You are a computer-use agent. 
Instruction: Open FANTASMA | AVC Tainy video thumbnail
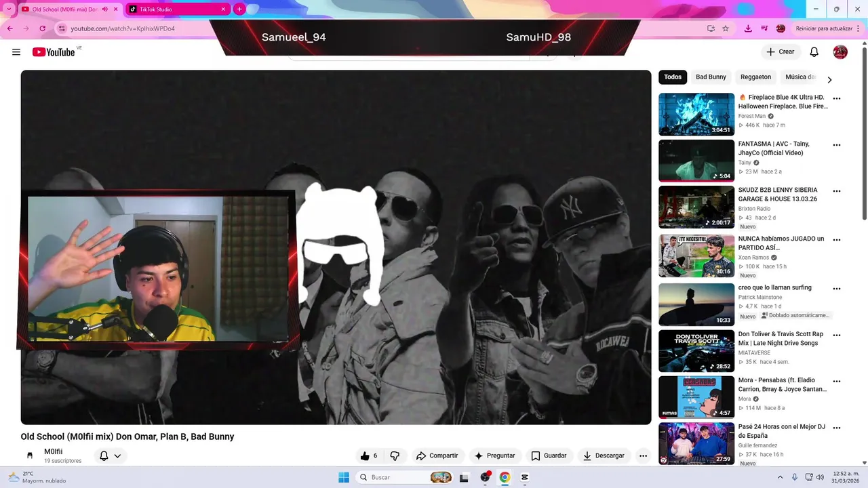(x=696, y=161)
